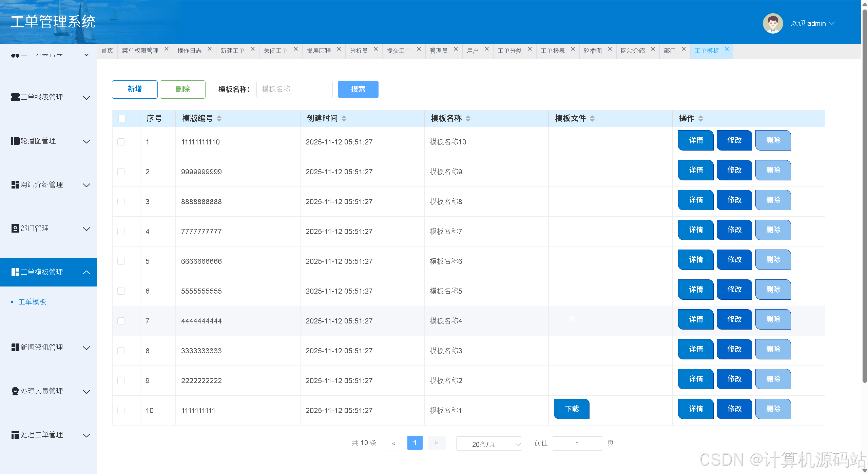The width and height of the screenshot is (868, 474).
Task: Click the 轮播图管理 sidebar icon
Action: [15, 141]
